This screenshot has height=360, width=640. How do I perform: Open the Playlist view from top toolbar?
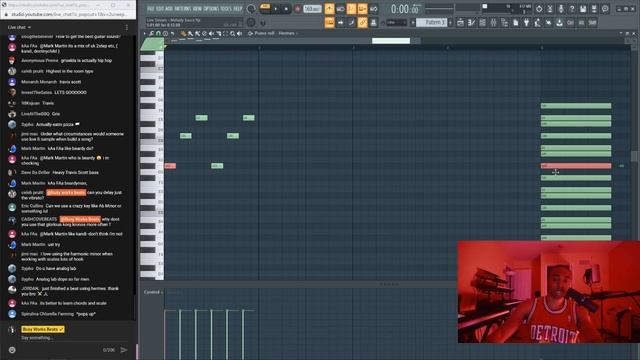pyautogui.click(x=460, y=22)
